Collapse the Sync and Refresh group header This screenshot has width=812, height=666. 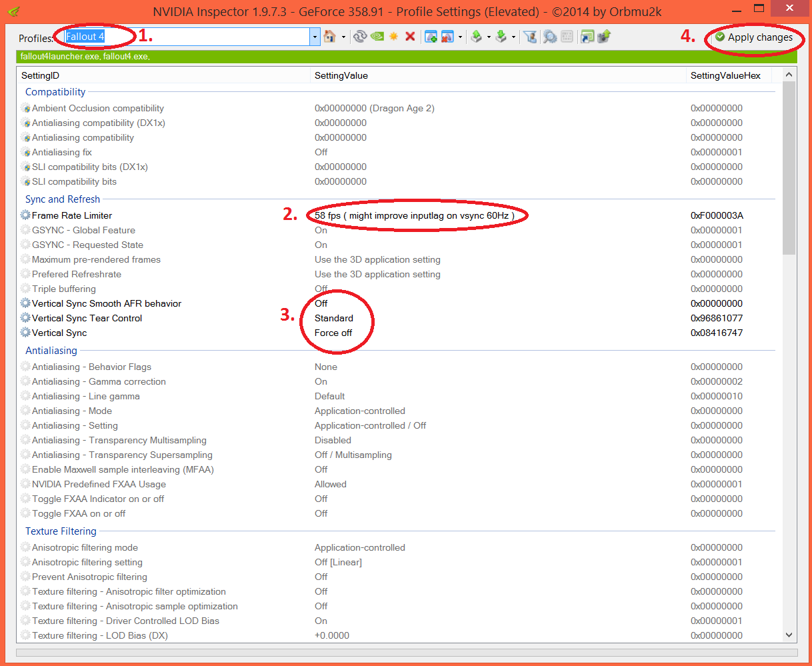63,199
